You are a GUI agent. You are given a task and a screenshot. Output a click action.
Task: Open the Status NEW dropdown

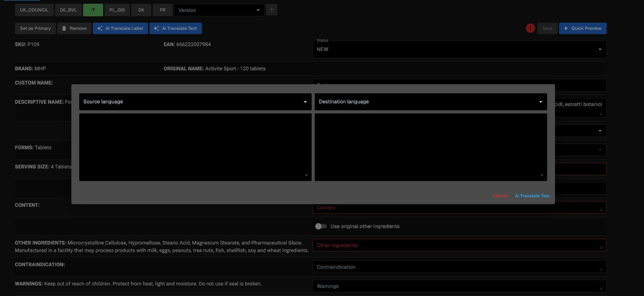[x=459, y=49]
